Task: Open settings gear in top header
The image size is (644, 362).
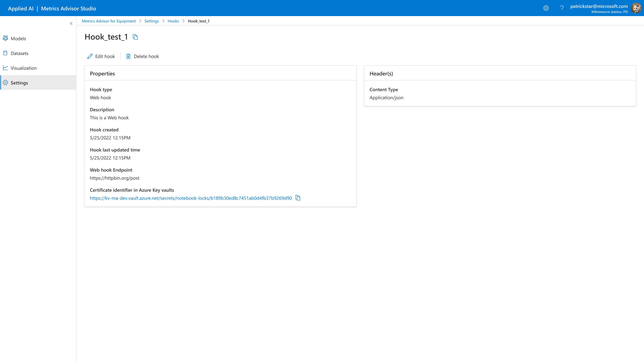Action: pos(546,8)
